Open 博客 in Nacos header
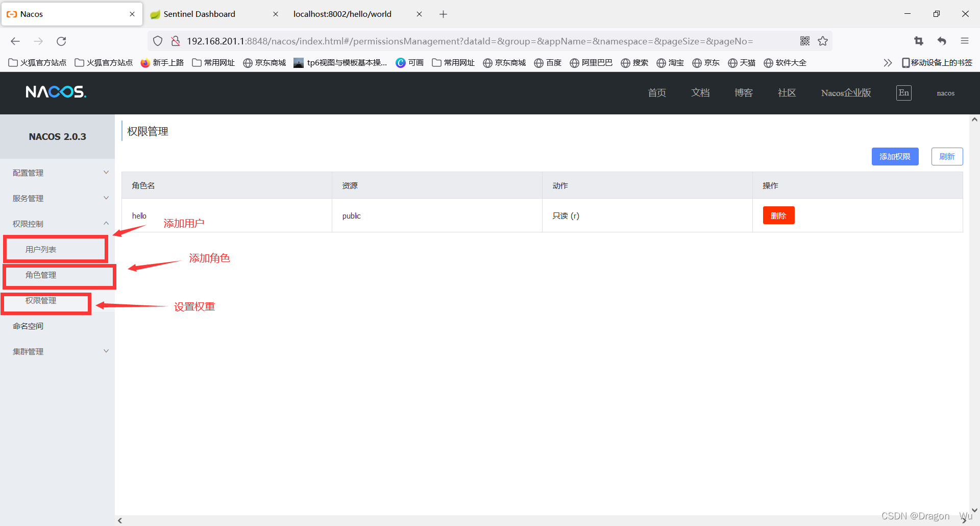Viewport: 980px width, 526px height. [x=744, y=93]
